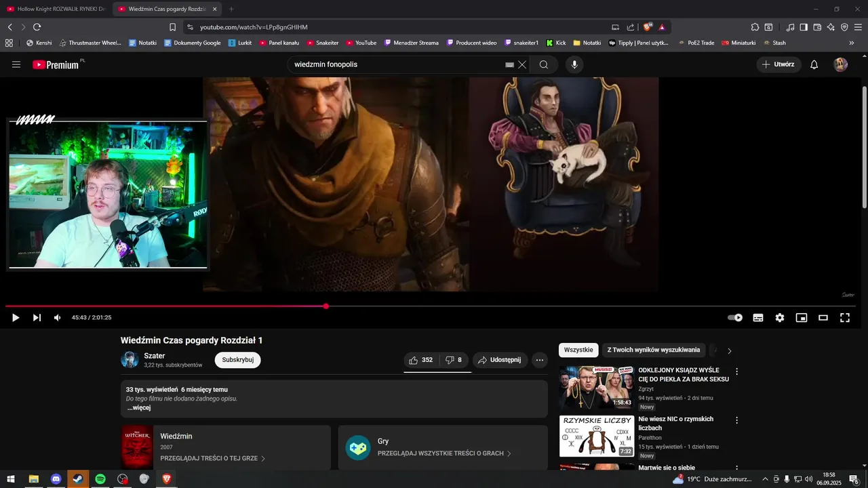
Task: Browse all content about Wiedźmin game
Action: click(212, 458)
